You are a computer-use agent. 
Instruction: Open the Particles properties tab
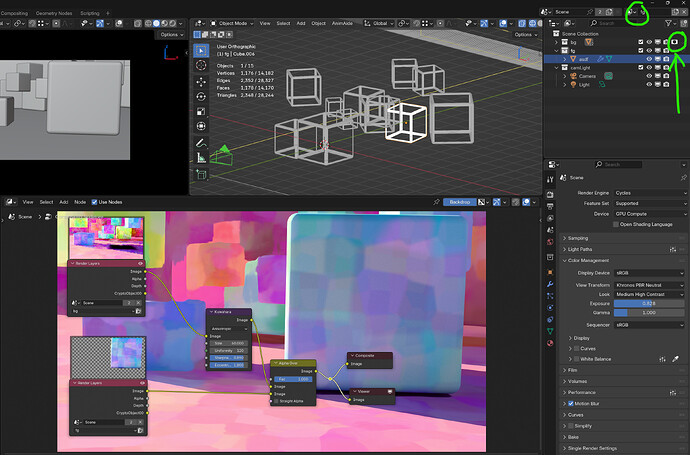click(550, 296)
